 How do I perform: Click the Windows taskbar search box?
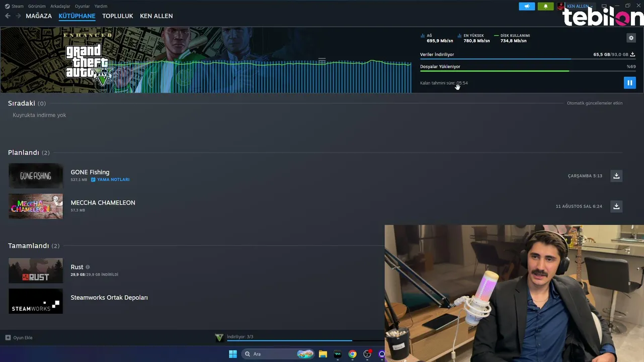[x=278, y=354]
